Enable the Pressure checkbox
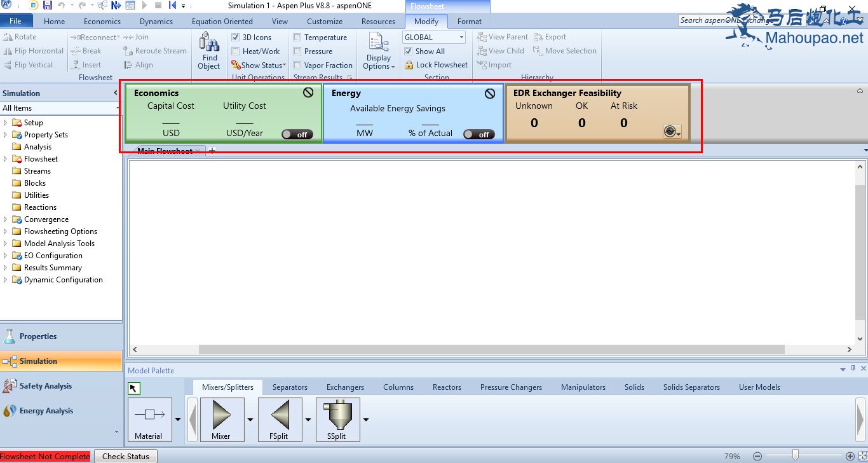 click(x=297, y=52)
